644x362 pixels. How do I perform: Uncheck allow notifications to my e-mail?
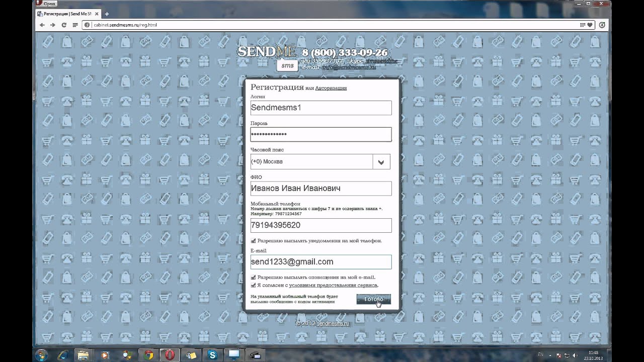click(254, 277)
